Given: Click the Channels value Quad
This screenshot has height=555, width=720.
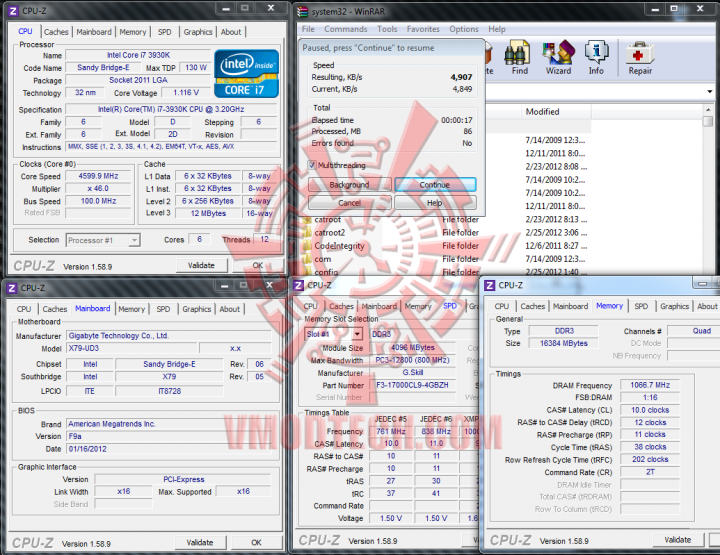Looking at the screenshot, I should pos(693,331).
